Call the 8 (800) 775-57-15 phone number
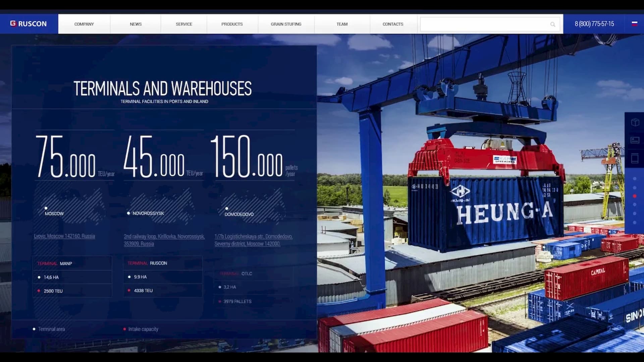Viewport: 644px width, 362px height. click(x=594, y=24)
